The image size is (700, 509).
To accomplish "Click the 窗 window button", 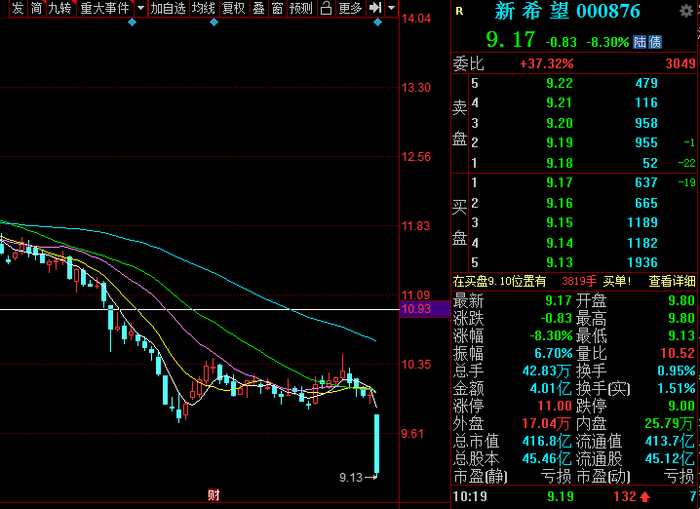I will click(277, 8).
